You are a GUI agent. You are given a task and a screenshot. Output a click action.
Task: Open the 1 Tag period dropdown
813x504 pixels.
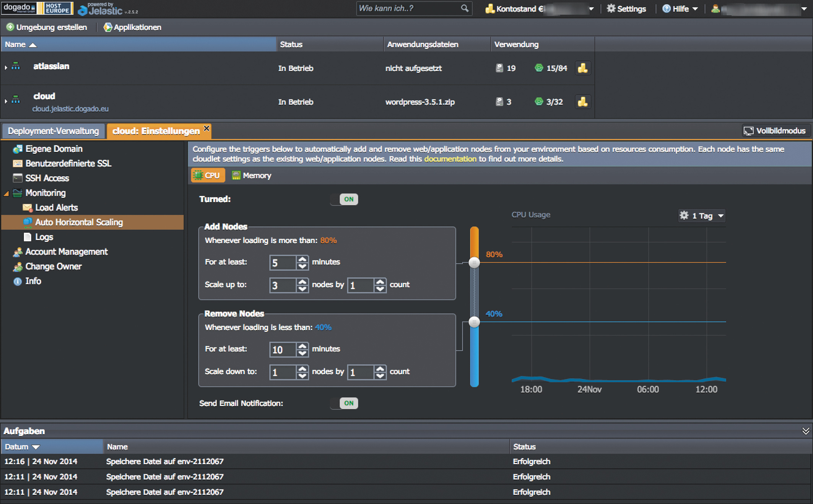702,216
